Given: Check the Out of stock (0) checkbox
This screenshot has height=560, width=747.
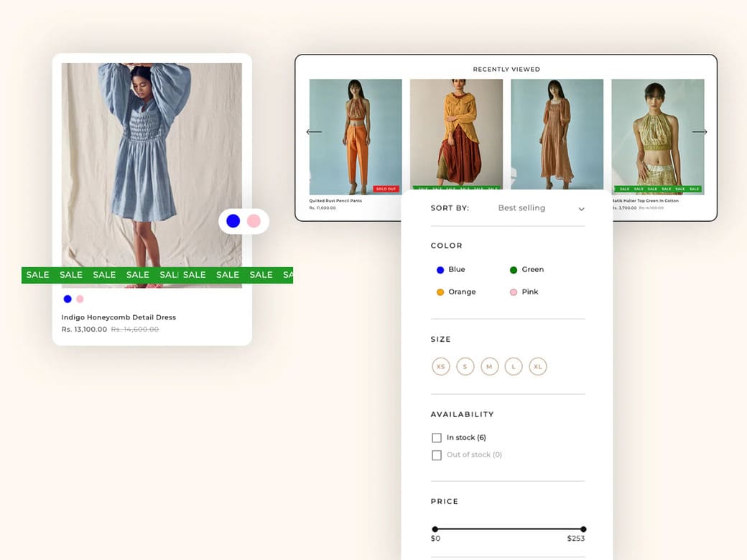Looking at the screenshot, I should click(437, 455).
